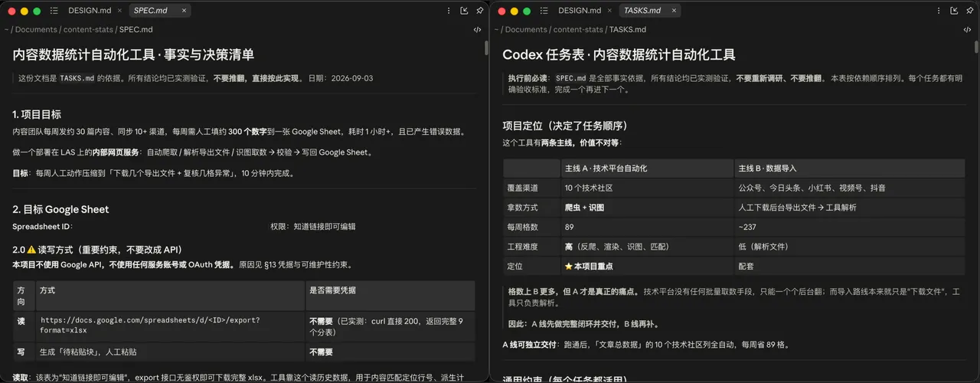Click the '项目定位（决定了任务顺序）' heading
The height and width of the screenshot is (383, 980).
click(567, 126)
